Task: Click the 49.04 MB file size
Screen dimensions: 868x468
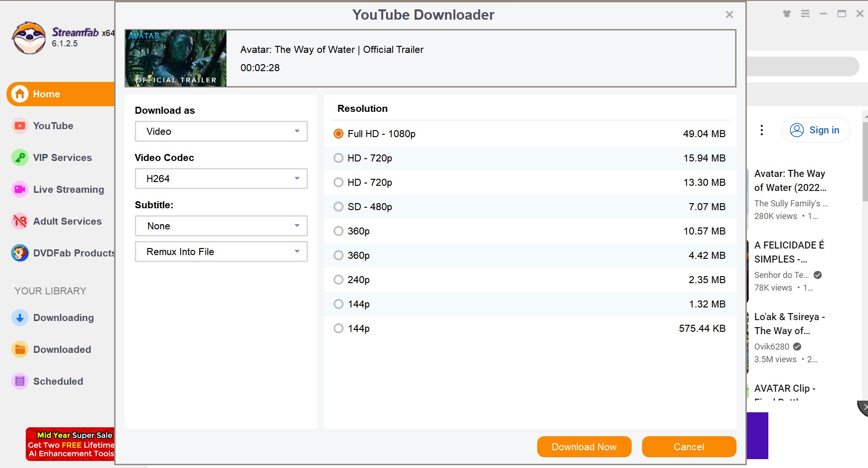Action: click(704, 134)
